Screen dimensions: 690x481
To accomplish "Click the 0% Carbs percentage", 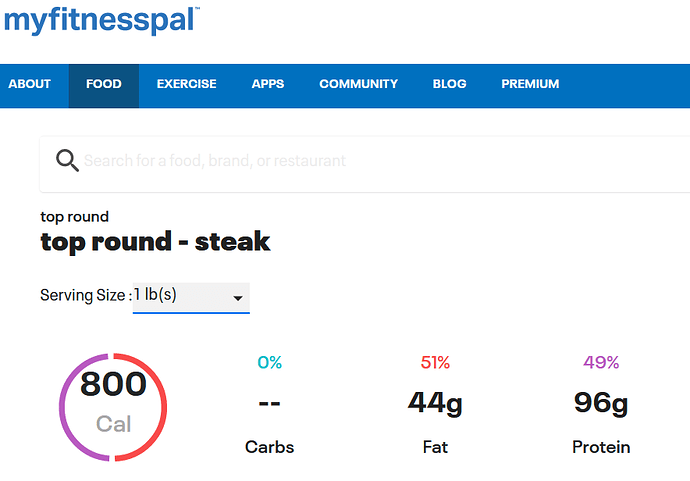I will pos(269,363).
